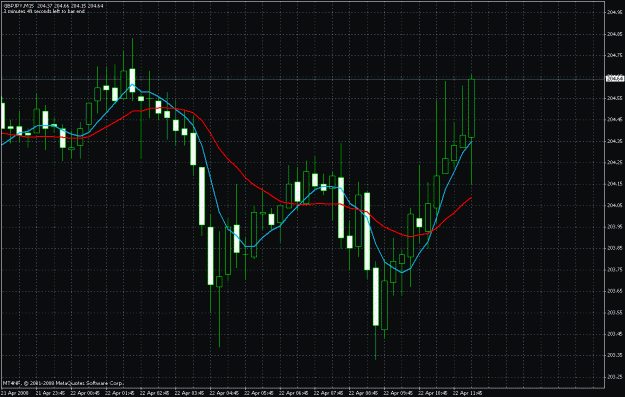Viewport: 625px width, 397px height.
Task: Click the 22 Apr 05:45 time label
Action: tap(259, 393)
